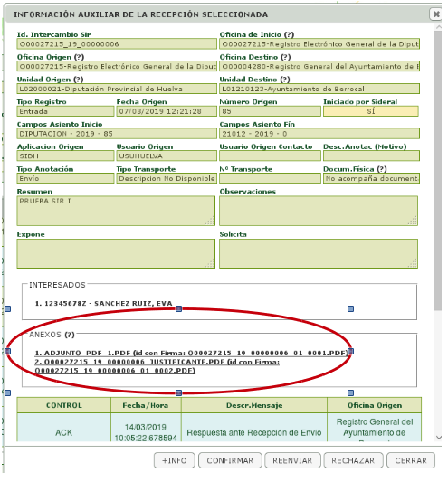448x482 pixels.
Task: Click the Campos Asiento Inicio field
Action: tap(117, 134)
